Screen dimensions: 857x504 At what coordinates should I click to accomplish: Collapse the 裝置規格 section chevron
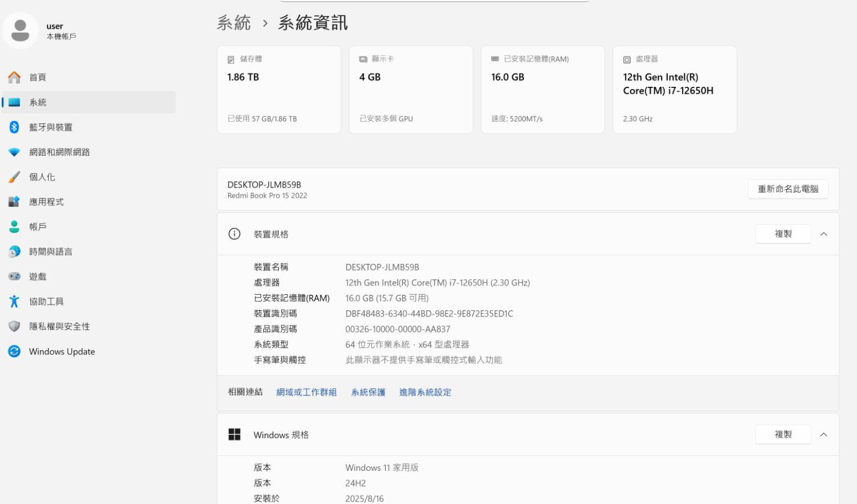point(824,234)
